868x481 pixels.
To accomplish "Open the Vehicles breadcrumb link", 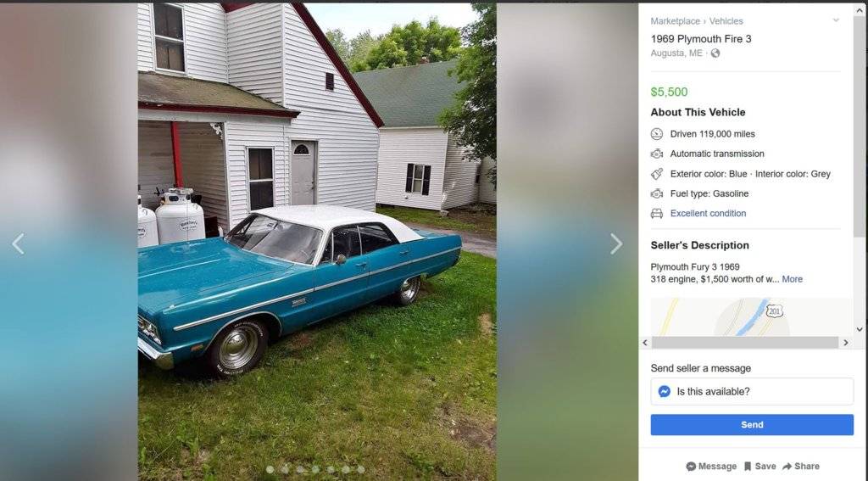I will coord(726,21).
